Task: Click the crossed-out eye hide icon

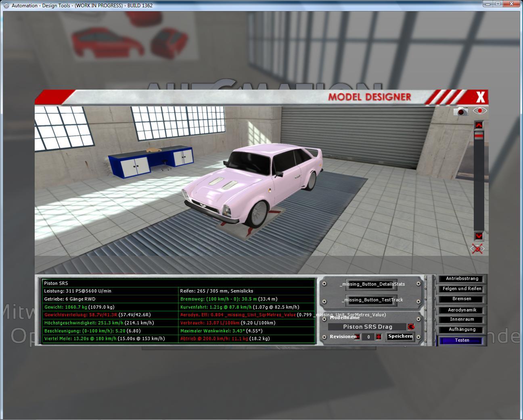Action: (x=477, y=249)
